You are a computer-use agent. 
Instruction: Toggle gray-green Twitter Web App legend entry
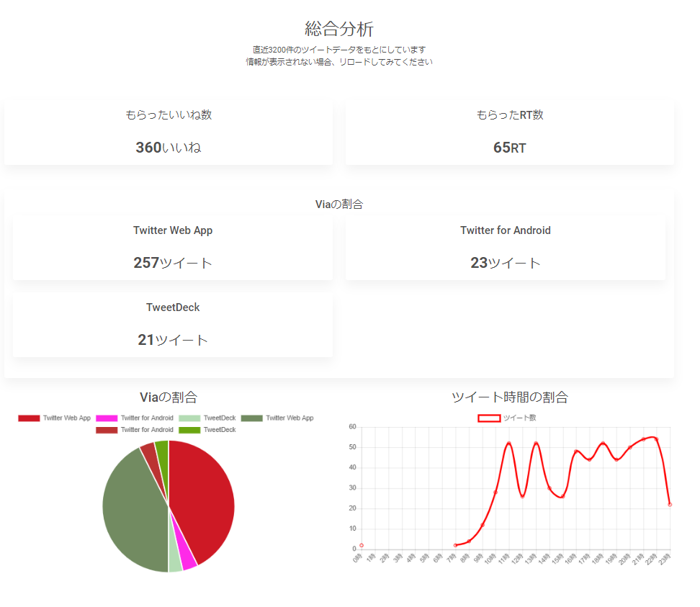pos(277,418)
